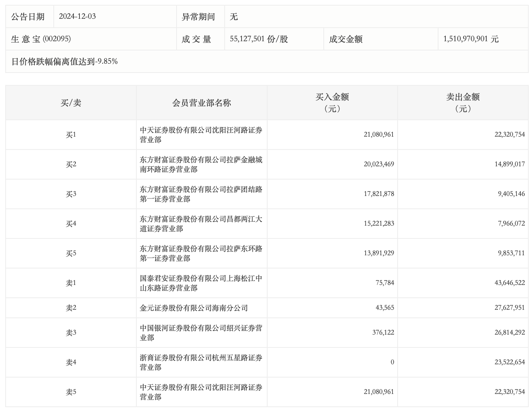Click the 卖3 row label
Screen dimensions: 532x412
pyautogui.click(x=71, y=333)
